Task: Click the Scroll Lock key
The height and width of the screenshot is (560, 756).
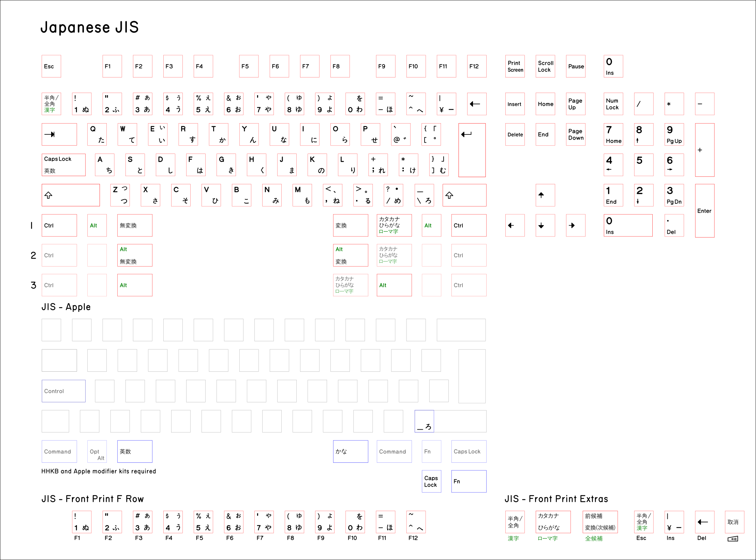Action: (545, 66)
